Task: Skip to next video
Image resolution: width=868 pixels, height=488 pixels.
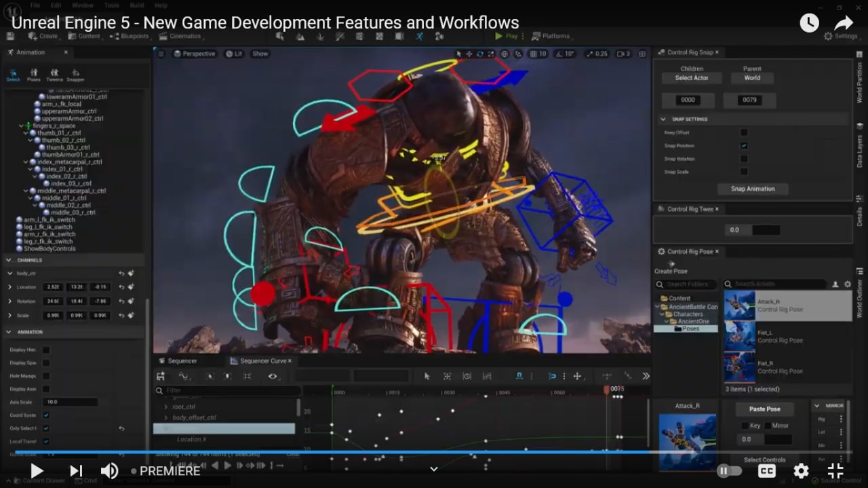Action: click(76, 470)
